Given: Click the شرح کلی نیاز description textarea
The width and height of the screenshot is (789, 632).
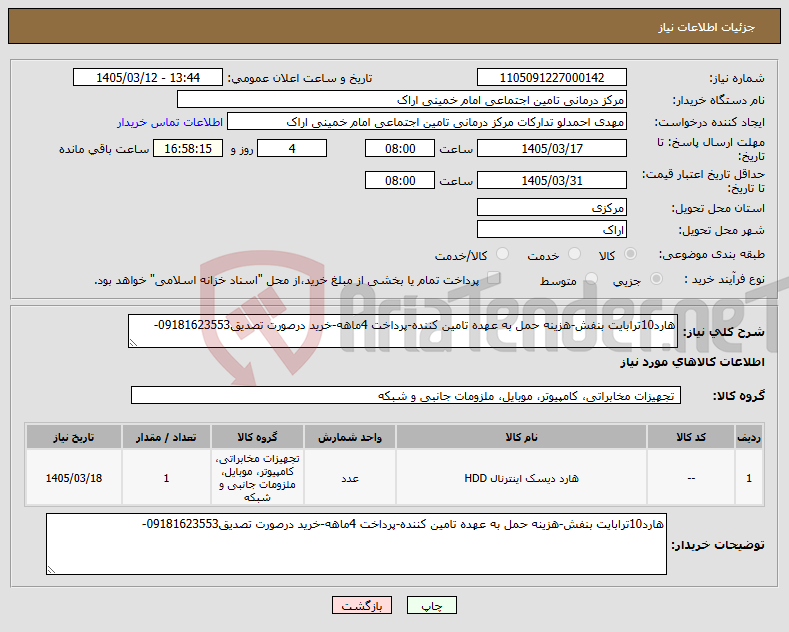Looking at the screenshot, I should point(403,331).
